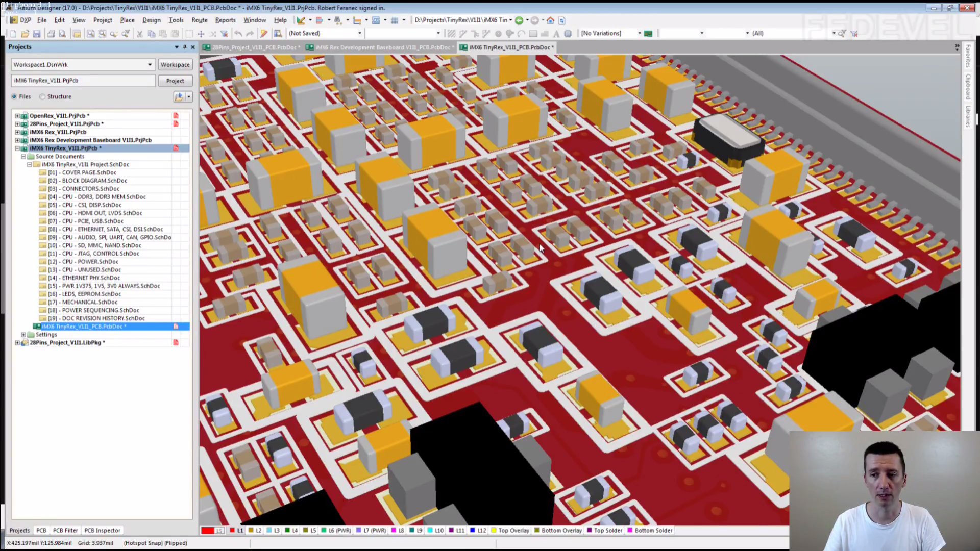980x551 pixels.
Task: Click the Save document icon
Action: coord(37,34)
